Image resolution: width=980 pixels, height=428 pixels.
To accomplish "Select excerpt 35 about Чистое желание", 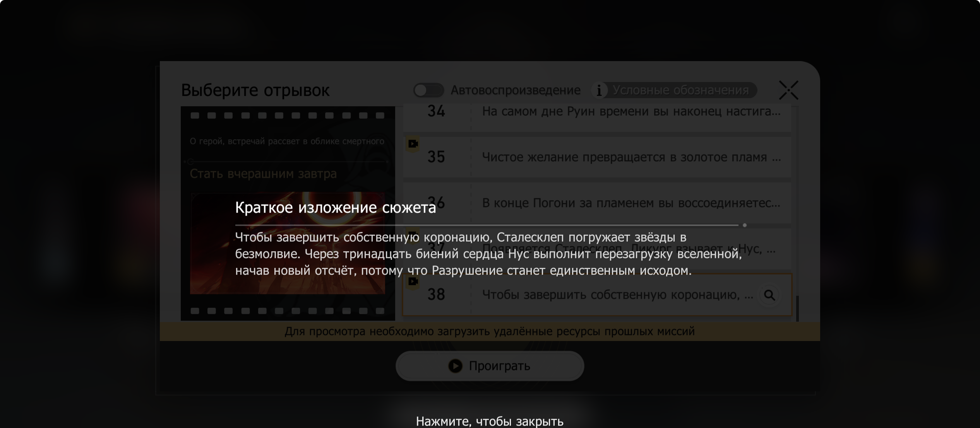I will (x=631, y=157).
